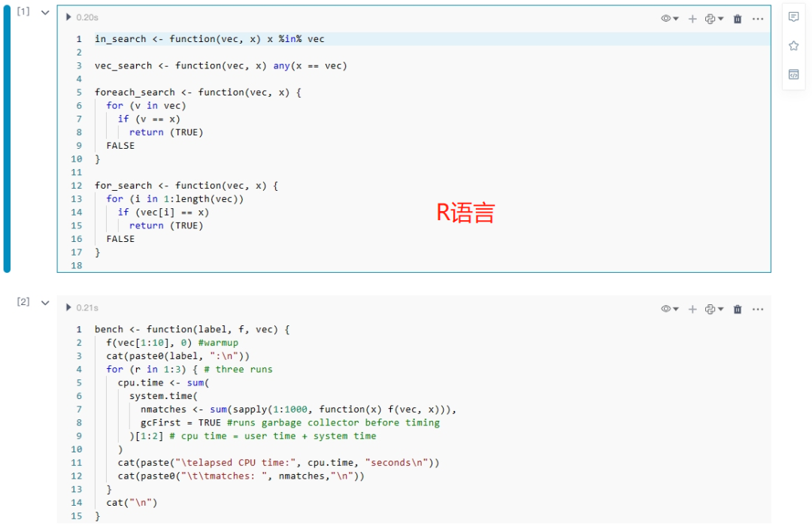This screenshot has width=812, height=526.
Task: Star the notebook using the sidebar star icon
Action: coord(793,45)
